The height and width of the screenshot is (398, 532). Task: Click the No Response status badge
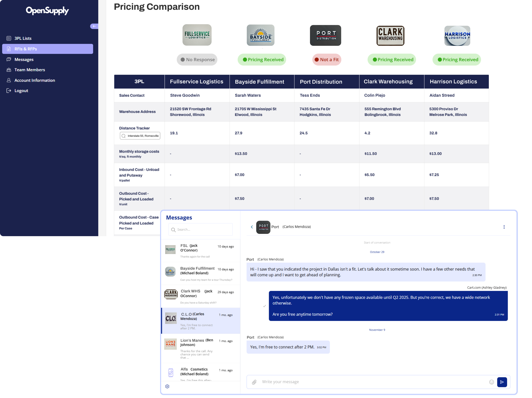pos(197,60)
